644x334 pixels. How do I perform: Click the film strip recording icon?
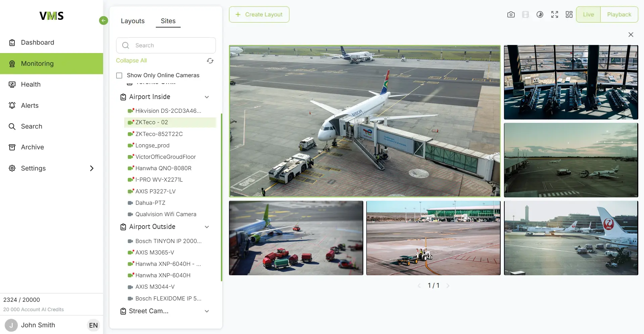tap(525, 14)
